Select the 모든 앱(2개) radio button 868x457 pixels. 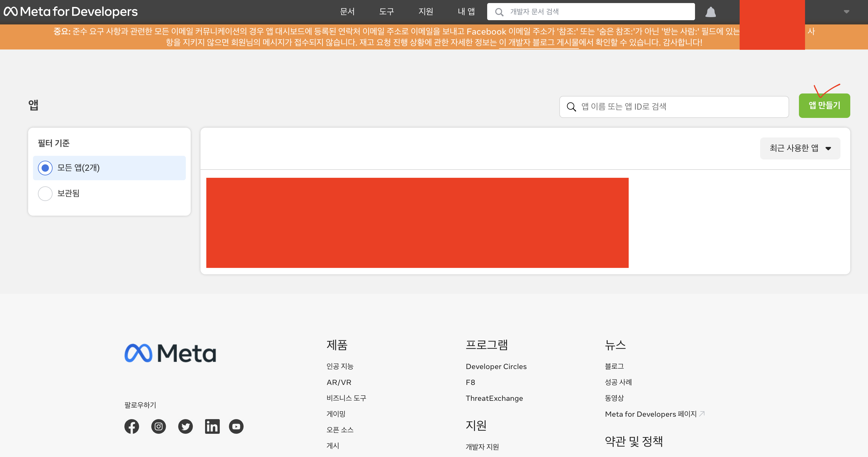coord(45,168)
